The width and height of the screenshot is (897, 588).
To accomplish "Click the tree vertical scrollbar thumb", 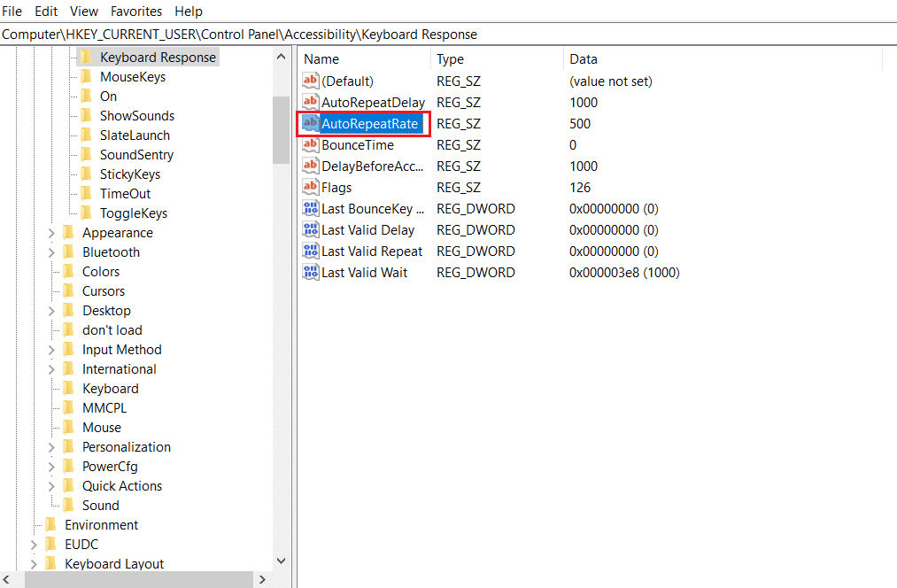I will point(281,130).
